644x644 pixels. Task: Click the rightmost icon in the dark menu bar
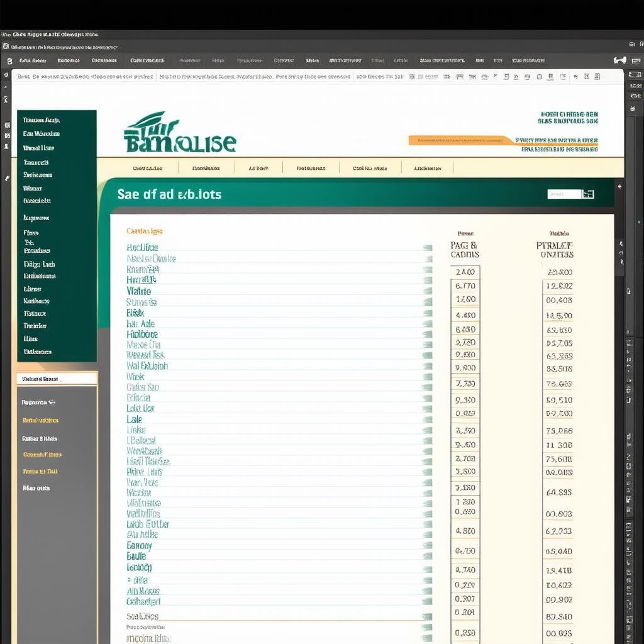pyautogui.click(x=620, y=60)
